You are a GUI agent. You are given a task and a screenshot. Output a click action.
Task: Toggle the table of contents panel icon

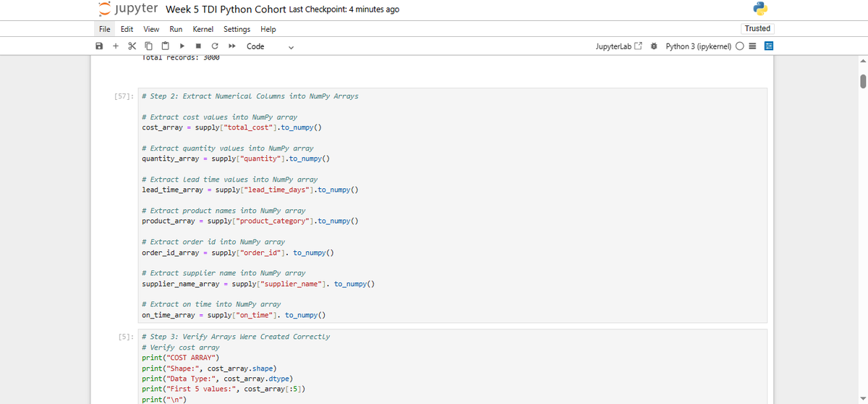pyautogui.click(x=769, y=46)
